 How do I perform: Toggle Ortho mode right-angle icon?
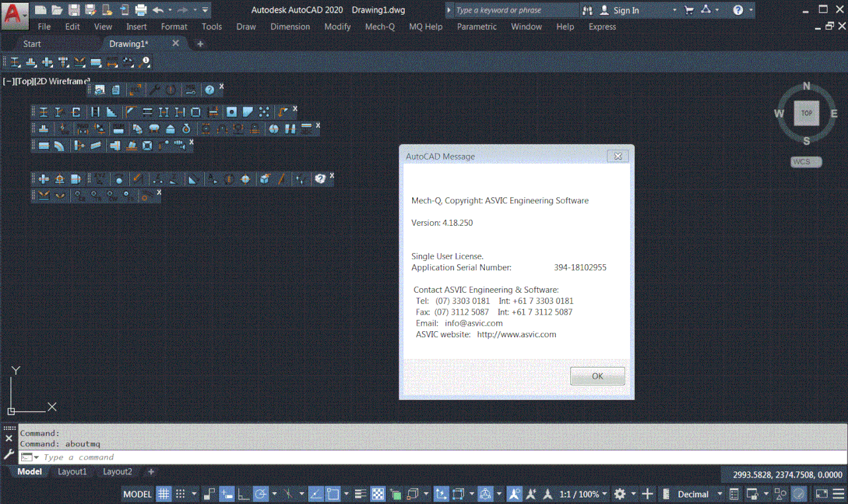click(x=243, y=494)
